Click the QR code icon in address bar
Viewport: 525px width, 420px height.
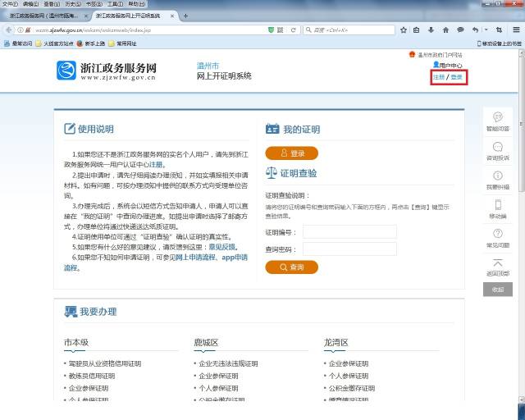281,30
